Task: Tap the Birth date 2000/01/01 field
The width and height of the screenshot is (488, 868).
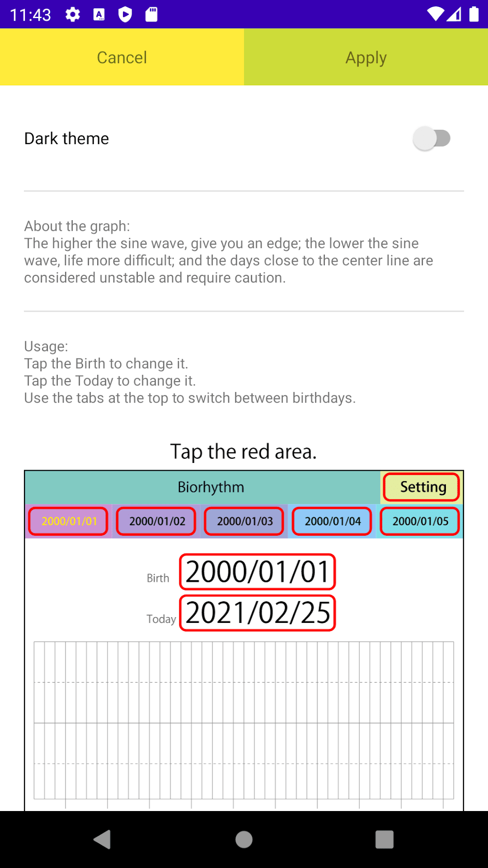Action: [257, 572]
